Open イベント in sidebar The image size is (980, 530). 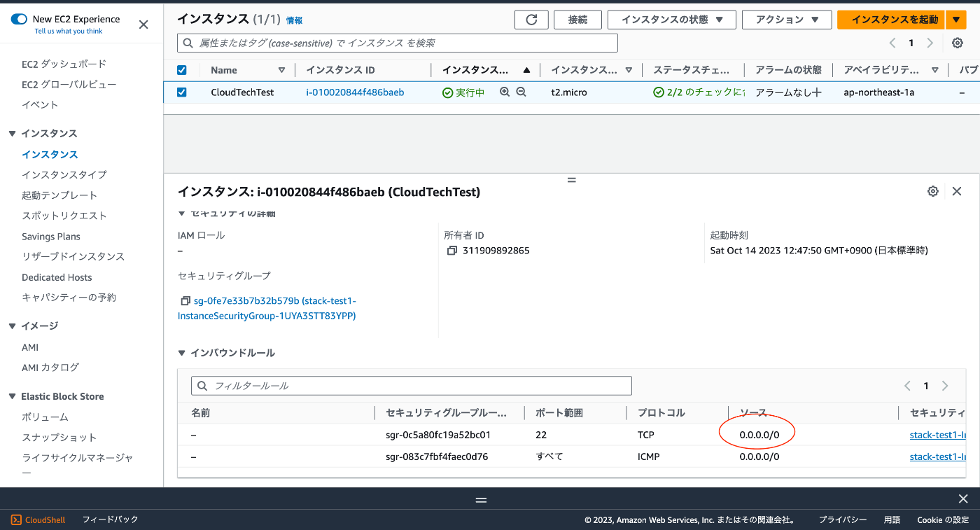[x=40, y=104]
